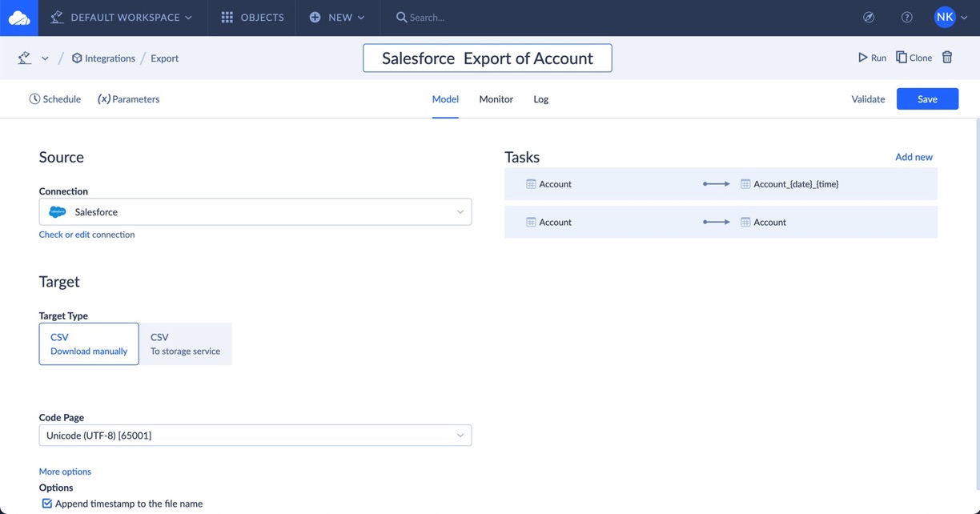Delete integration with trash icon
This screenshot has width=980, height=514.
(x=947, y=58)
